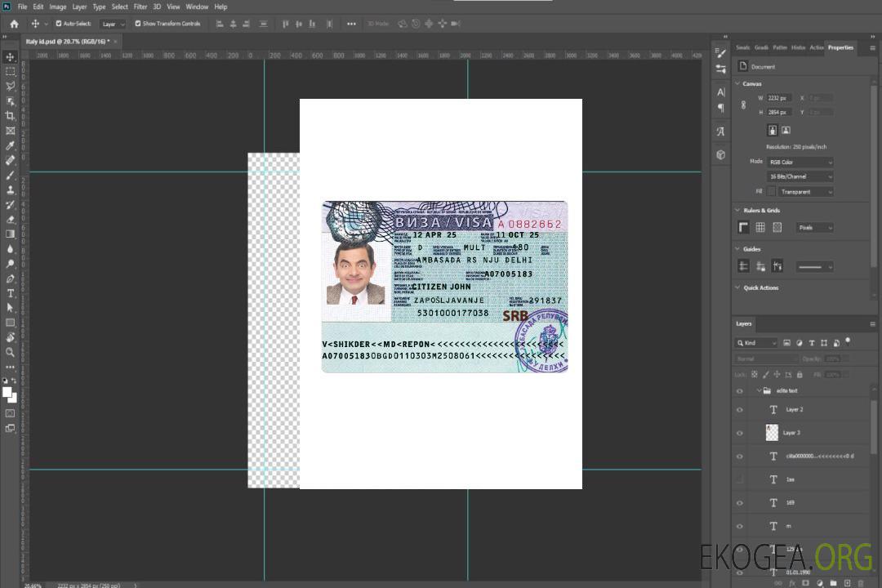The height and width of the screenshot is (588, 882).
Task: Click the Home button in options bar
Action: click(x=14, y=24)
